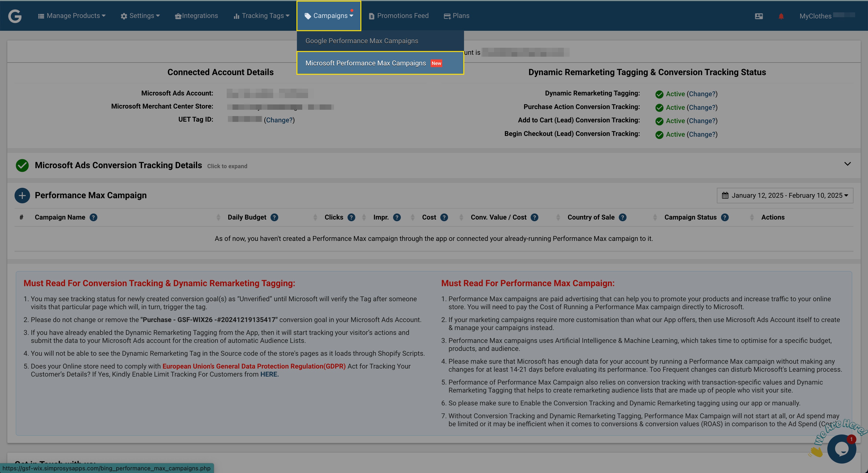Show help for Campaign Status column

coord(725,217)
